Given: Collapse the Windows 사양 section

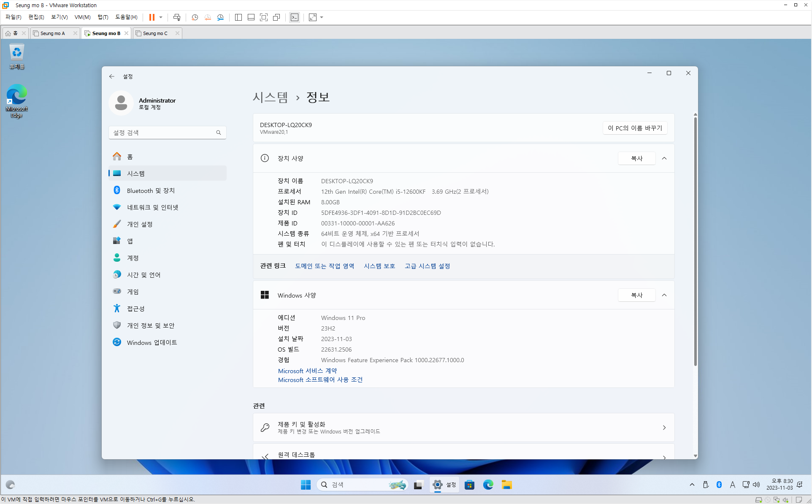Looking at the screenshot, I should (x=664, y=295).
